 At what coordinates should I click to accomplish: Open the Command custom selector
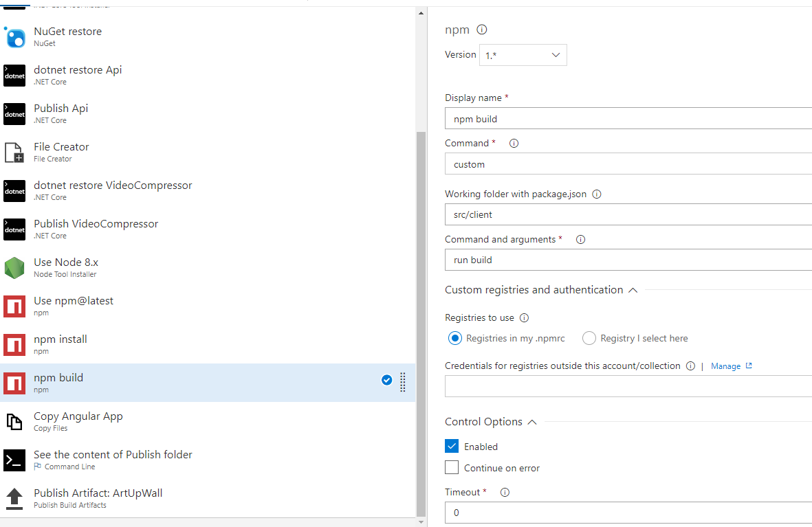coord(628,164)
